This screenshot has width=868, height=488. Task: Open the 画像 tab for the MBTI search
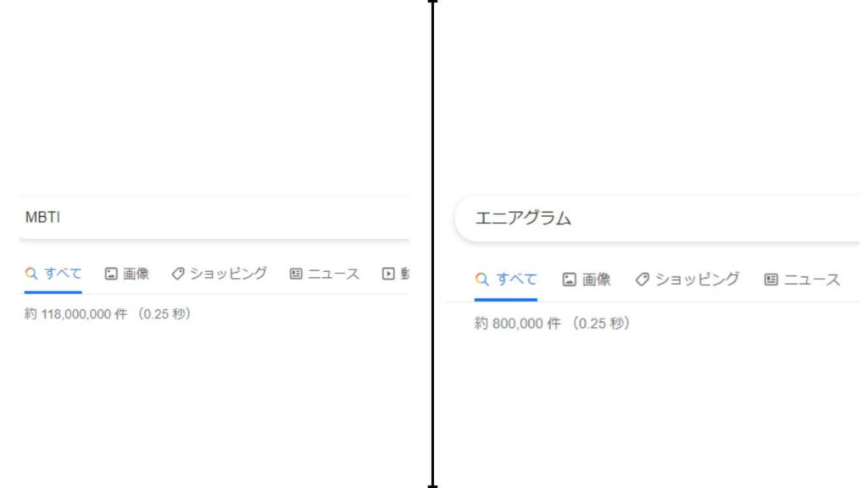pyautogui.click(x=136, y=274)
